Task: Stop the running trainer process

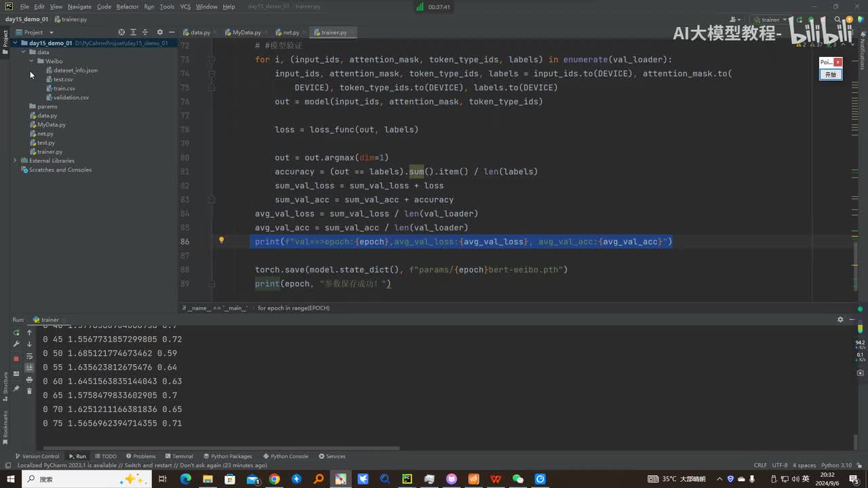Action: click(16, 359)
